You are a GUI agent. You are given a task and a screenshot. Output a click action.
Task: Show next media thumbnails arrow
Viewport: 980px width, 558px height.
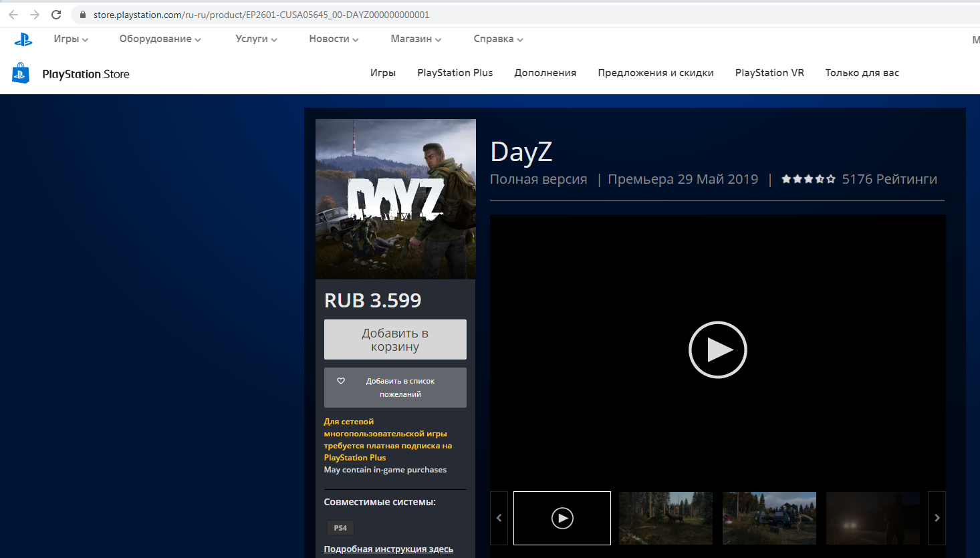point(937,518)
